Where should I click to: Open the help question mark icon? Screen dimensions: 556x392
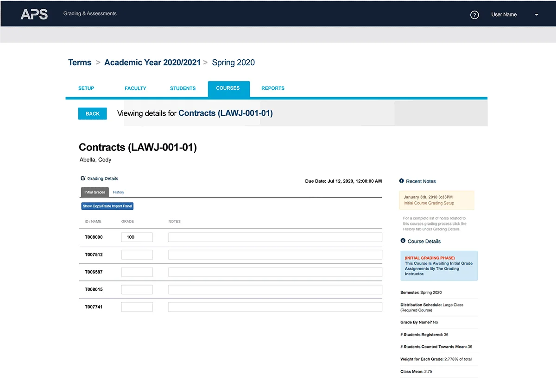click(x=474, y=15)
